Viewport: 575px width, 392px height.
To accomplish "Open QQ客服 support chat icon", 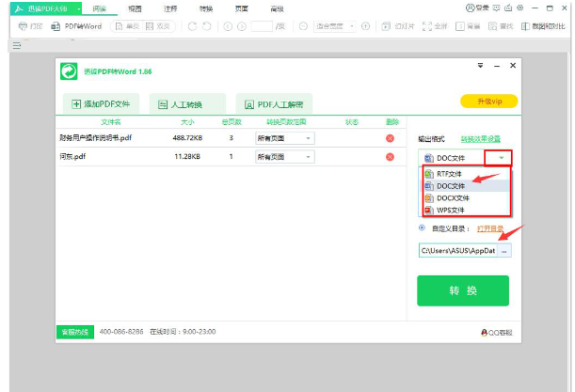I will tap(484, 332).
